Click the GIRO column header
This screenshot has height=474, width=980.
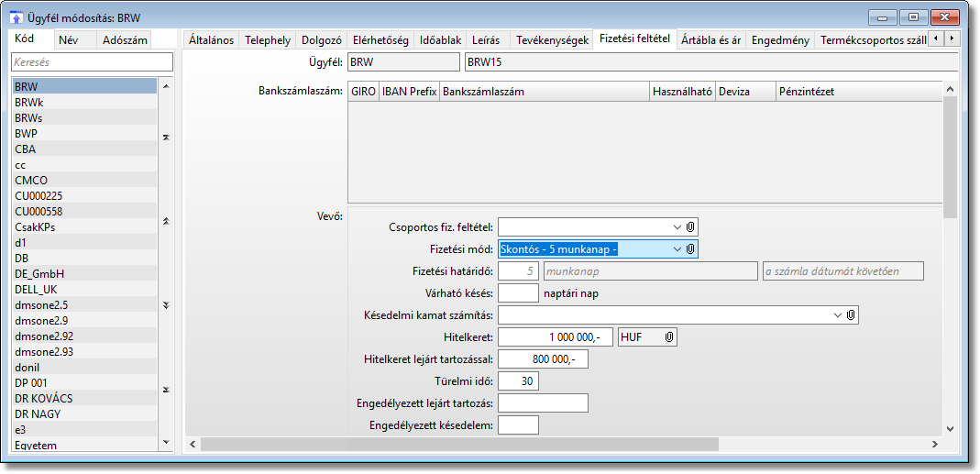coord(363,92)
